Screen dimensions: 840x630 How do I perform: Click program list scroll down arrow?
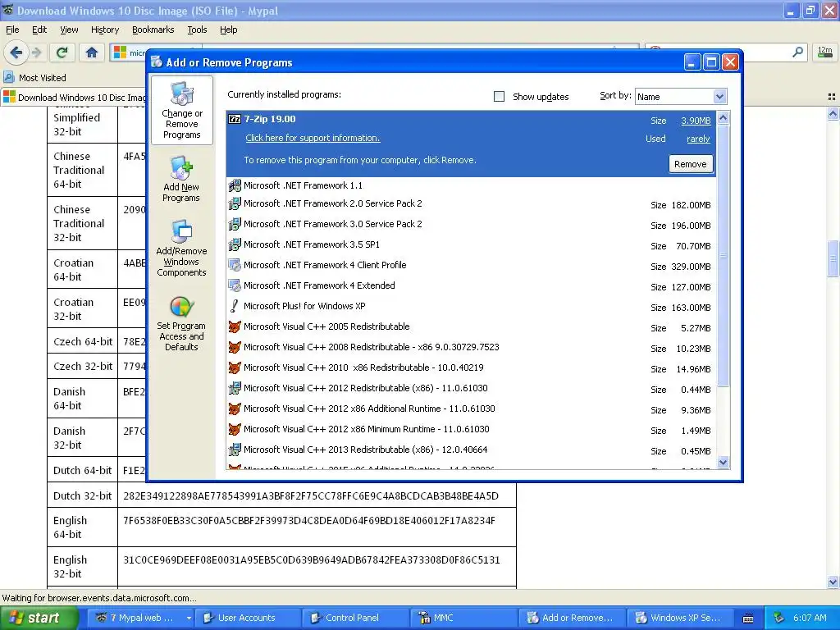click(724, 463)
